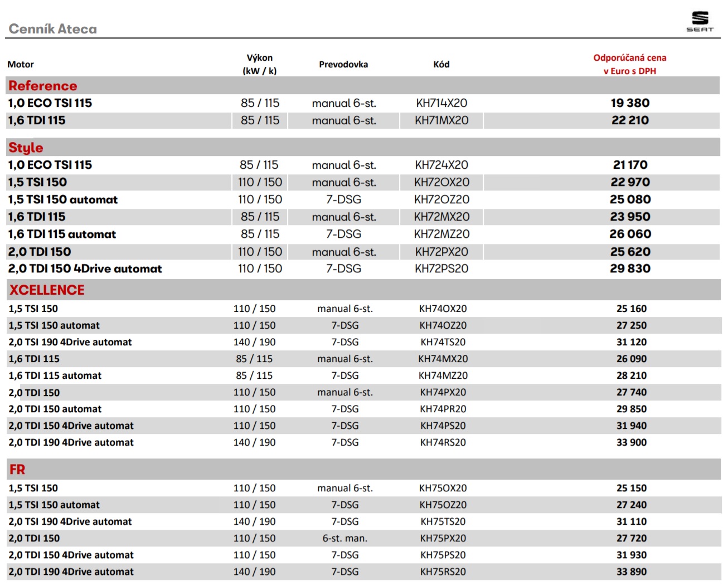The image size is (728, 586).
Task: Click price 31 930
Action: point(632,555)
